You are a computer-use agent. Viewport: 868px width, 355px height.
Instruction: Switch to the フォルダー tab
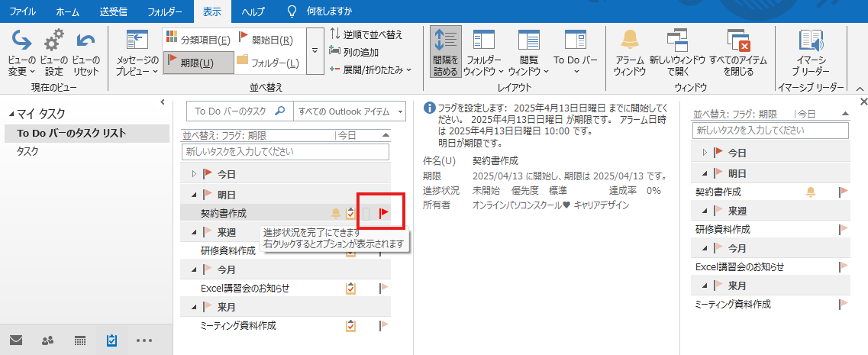click(x=164, y=11)
